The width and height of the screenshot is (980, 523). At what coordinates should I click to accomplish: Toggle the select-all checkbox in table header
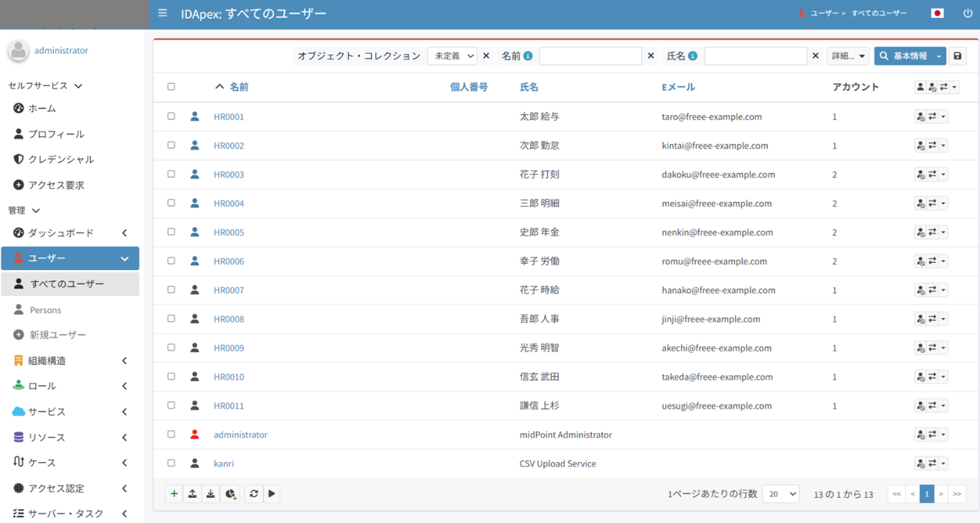171,87
